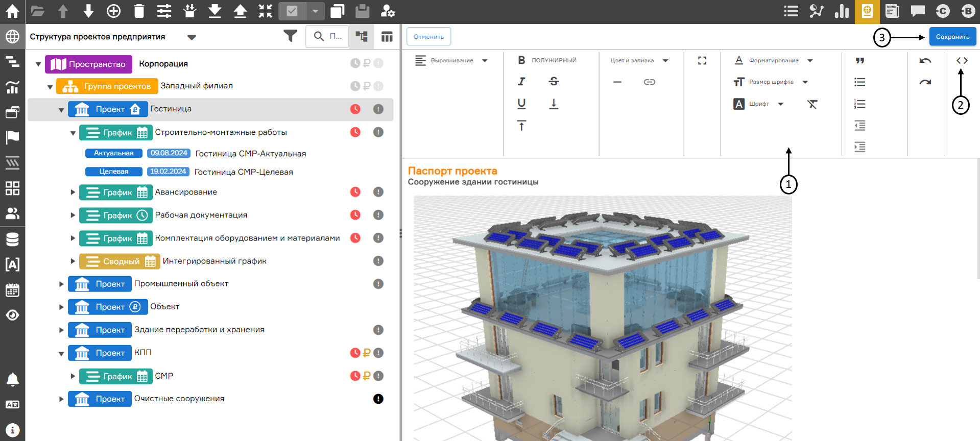Image resolution: width=980 pixels, height=441 pixels.
Task: Toggle the table columns view button
Action: [387, 37]
